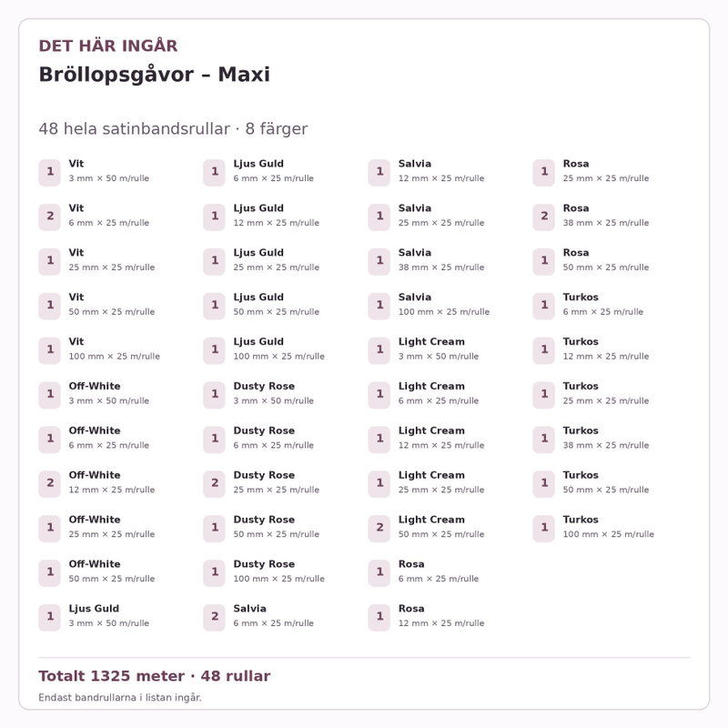Viewport: 728px width, 728px height.
Task: Select Salvia 100 mm × 25 m/rulle entry
Action: [x=429, y=305]
